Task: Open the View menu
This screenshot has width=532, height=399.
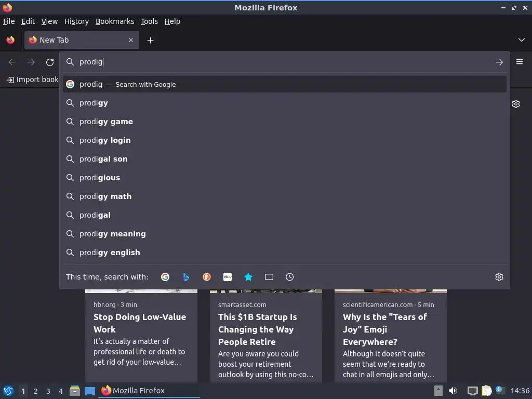Action: click(49, 21)
